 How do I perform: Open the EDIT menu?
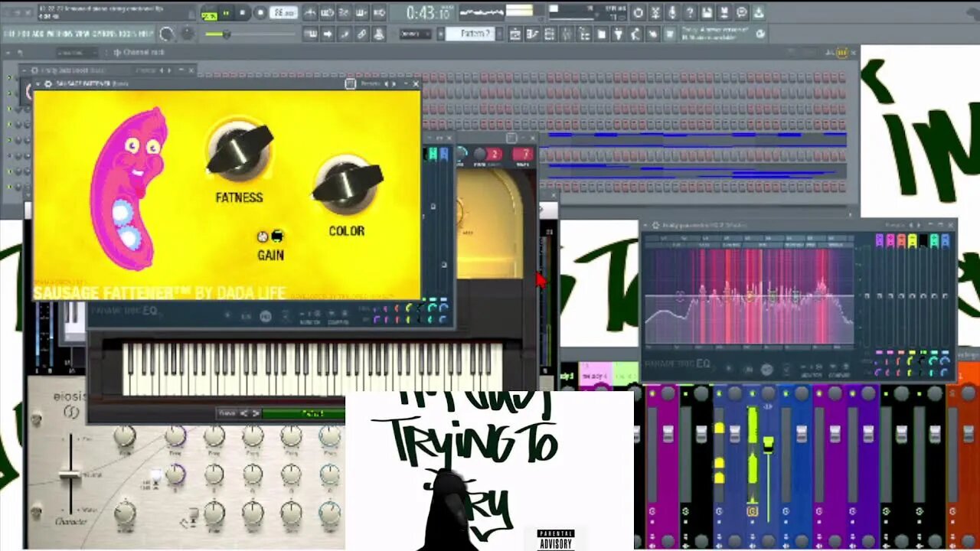coord(24,34)
